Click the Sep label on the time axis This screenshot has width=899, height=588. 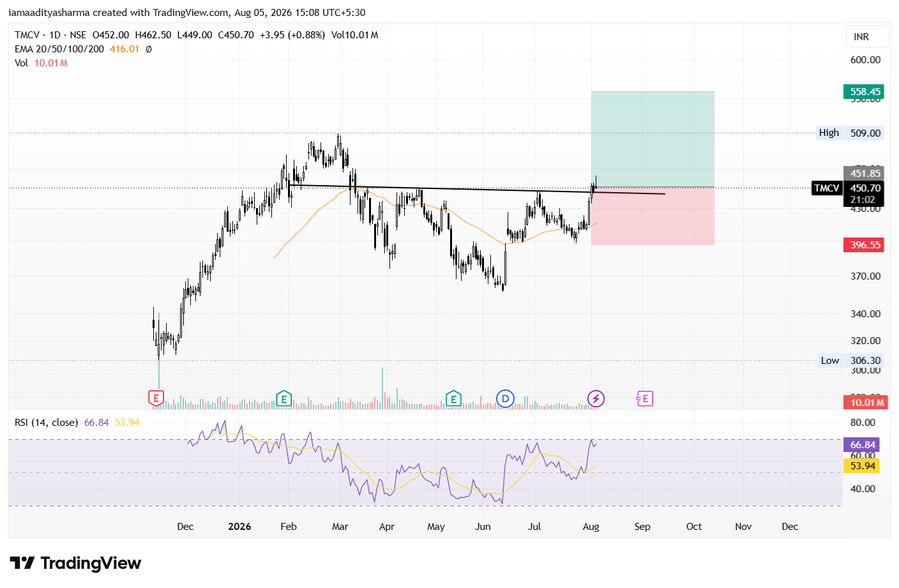[642, 527]
